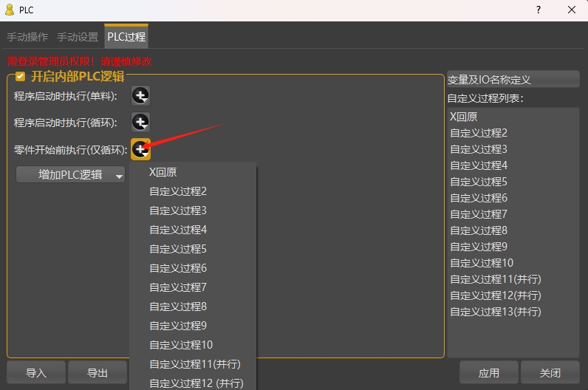Choose 自定义过程9 in the popup menu
The height and width of the screenshot is (390, 588).
(x=193, y=326)
